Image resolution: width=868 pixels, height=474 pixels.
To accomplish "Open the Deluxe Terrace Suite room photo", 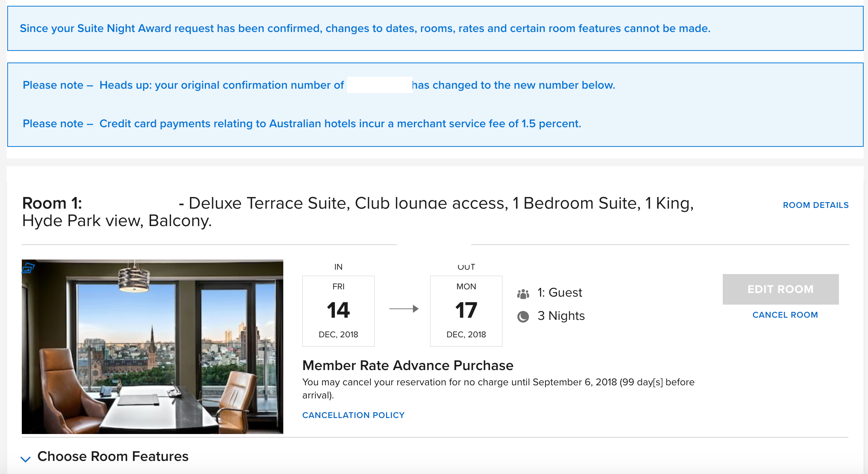I will [x=153, y=346].
